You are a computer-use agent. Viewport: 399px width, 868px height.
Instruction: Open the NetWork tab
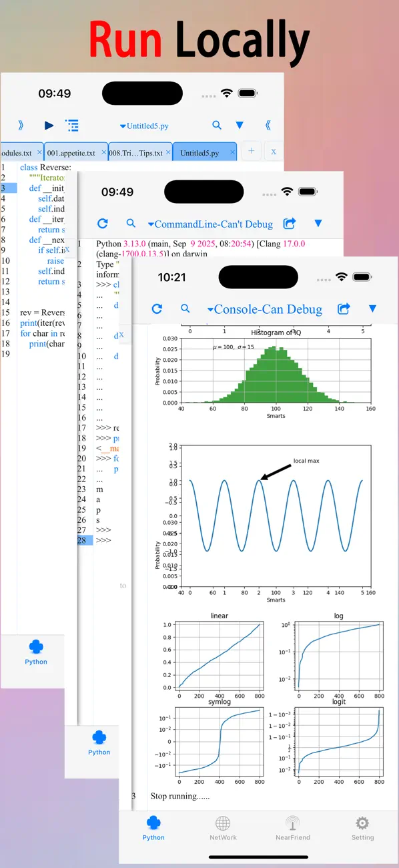coord(223,828)
